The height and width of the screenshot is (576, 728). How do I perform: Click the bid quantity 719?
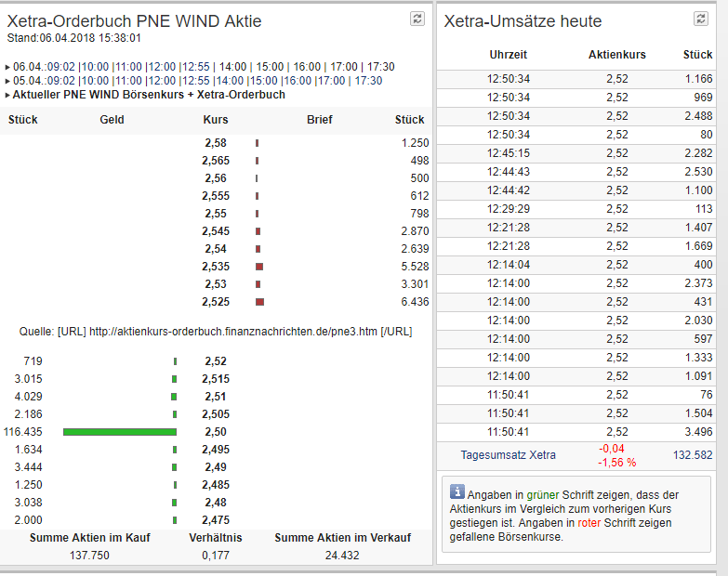(33, 361)
